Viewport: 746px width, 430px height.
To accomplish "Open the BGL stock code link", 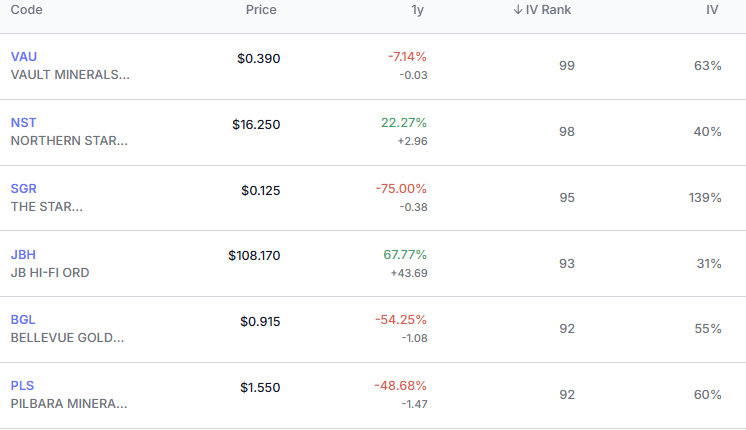I will 23,320.
